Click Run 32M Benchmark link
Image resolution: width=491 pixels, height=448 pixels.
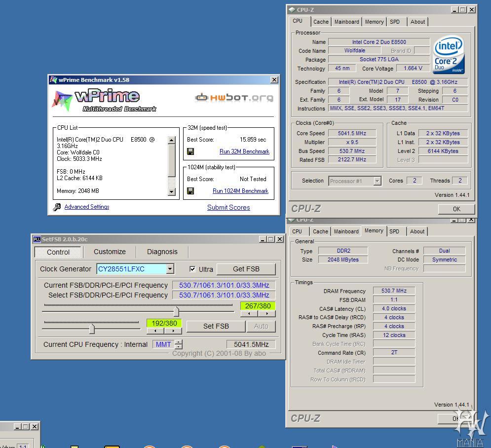tap(244, 151)
